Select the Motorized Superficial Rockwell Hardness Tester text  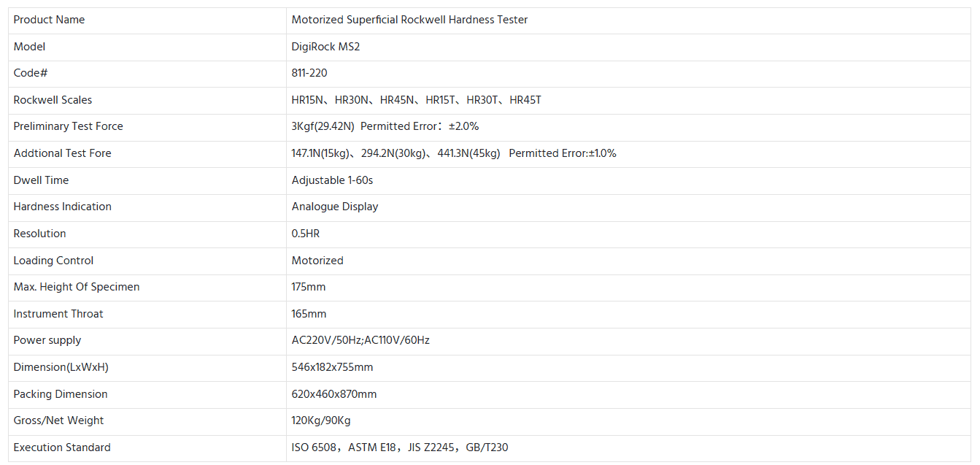[x=409, y=20]
